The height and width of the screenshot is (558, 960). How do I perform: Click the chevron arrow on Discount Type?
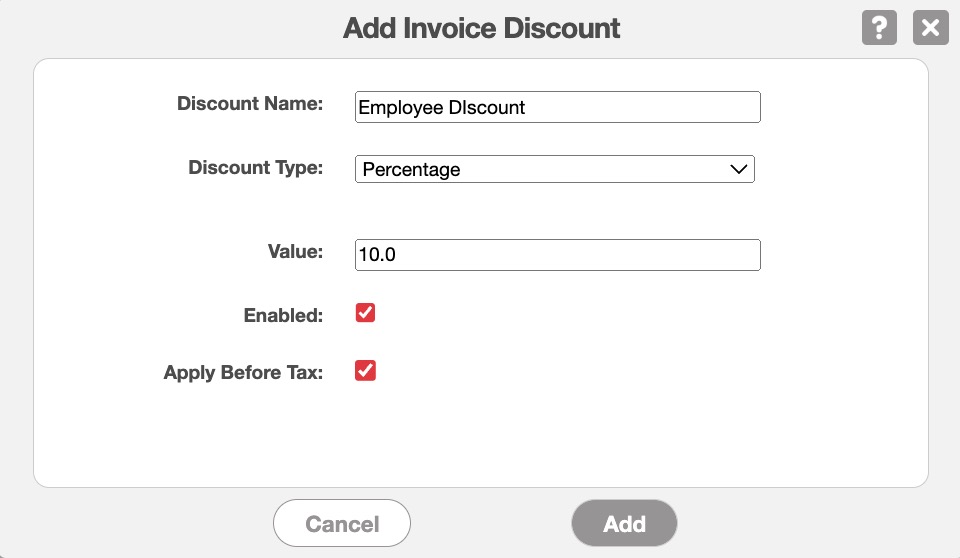tap(739, 170)
